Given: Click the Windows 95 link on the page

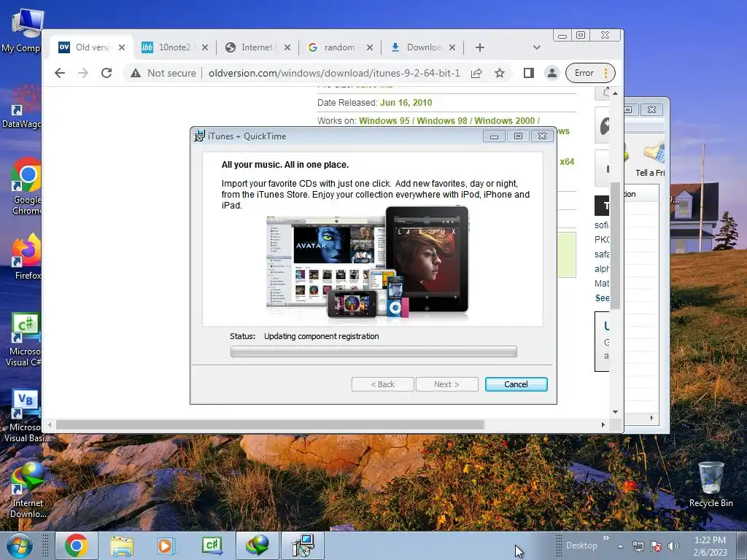Looking at the screenshot, I should click(384, 120).
